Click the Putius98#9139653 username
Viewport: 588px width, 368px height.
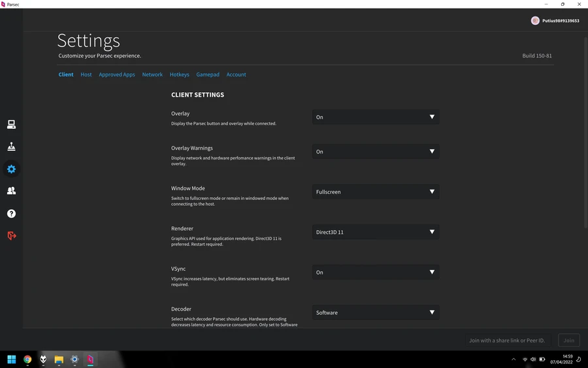coord(561,21)
